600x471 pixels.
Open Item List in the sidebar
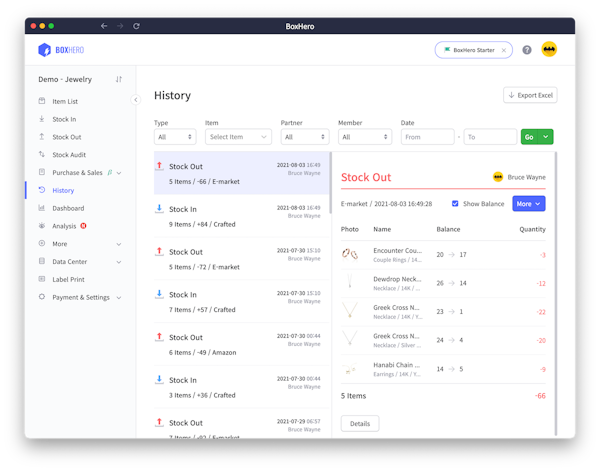[65, 101]
